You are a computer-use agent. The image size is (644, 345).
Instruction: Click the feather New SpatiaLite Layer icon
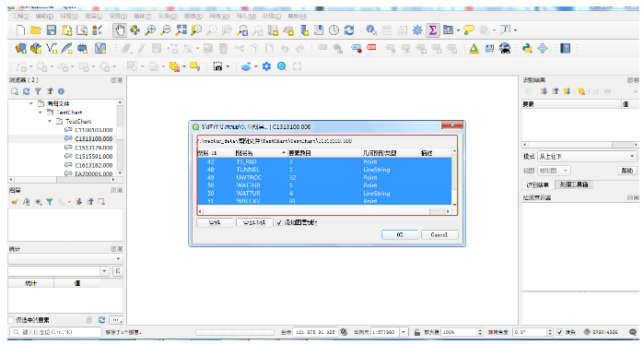pos(66,48)
